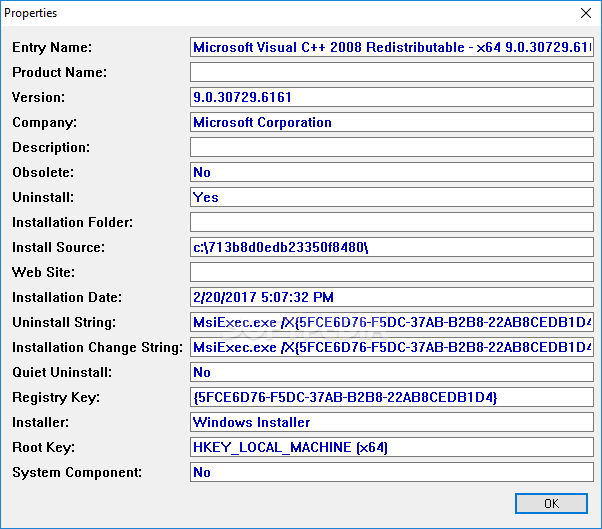Click the Entry Name field
This screenshot has width=602, height=529.
[x=392, y=47]
